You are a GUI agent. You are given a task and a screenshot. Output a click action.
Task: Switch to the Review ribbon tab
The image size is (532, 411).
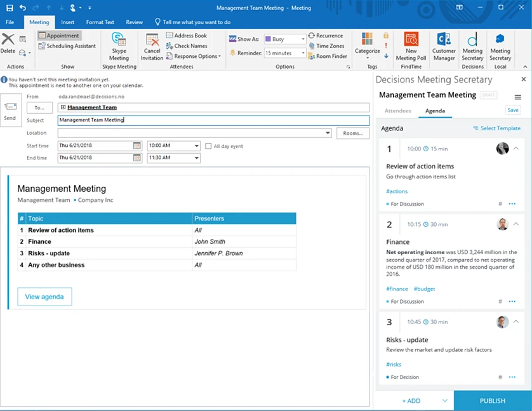[x=135, y=22]
